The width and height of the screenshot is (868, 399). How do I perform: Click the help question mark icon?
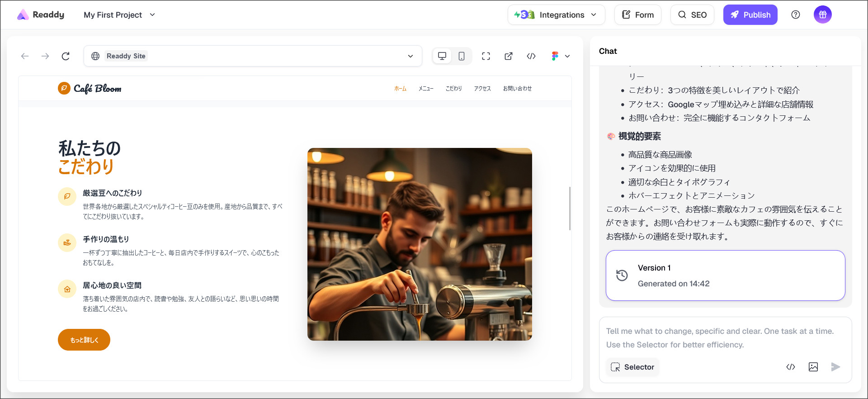click(796, 15)
